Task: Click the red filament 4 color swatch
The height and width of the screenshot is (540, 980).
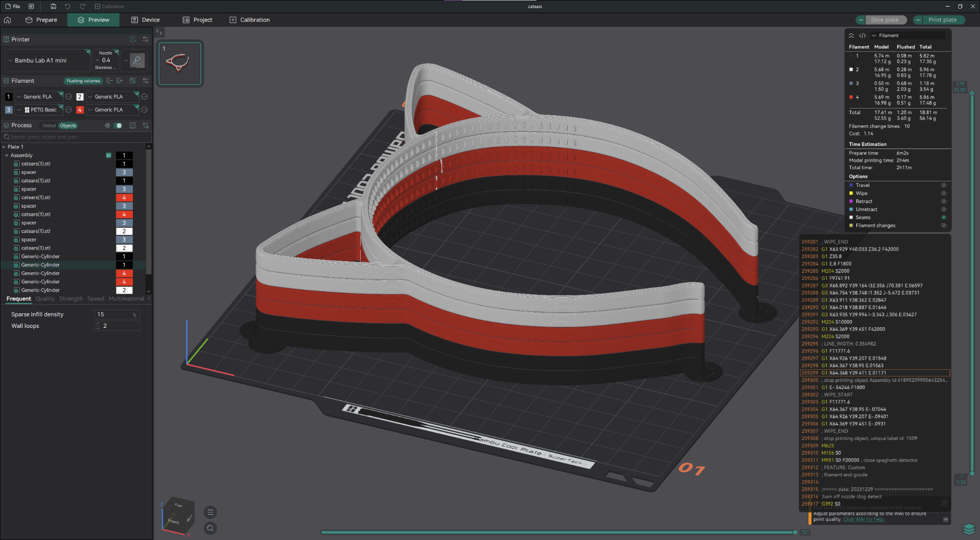Action: [x=80, y=110]
